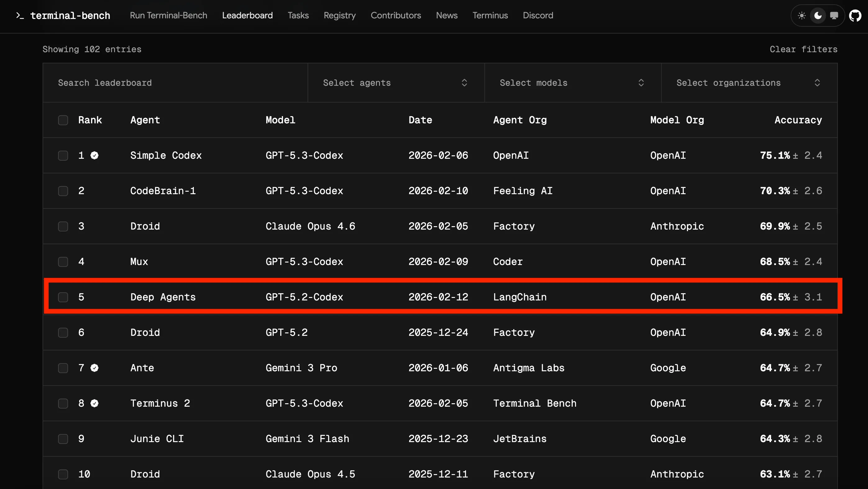Image resolution: width=868 pixels, height=489 pixels.
Task: Open the terminal-bench GitHub repository icon
Action: (855, 15)
